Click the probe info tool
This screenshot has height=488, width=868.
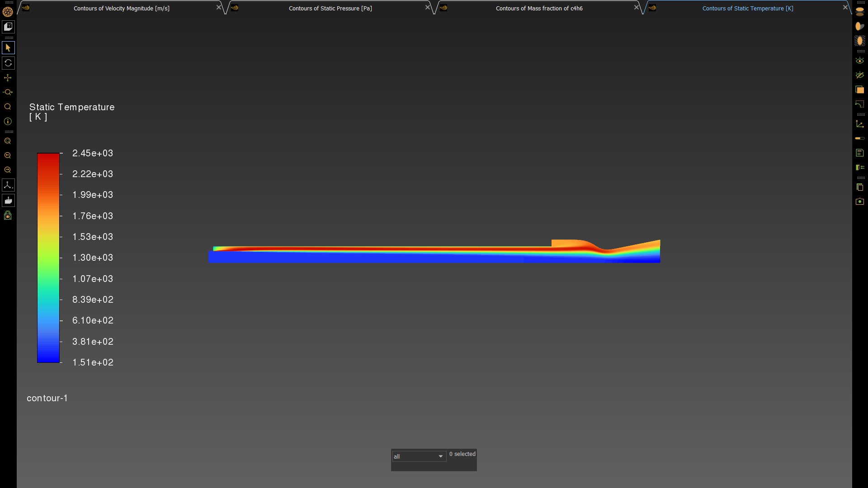click(x=8, y=121)
